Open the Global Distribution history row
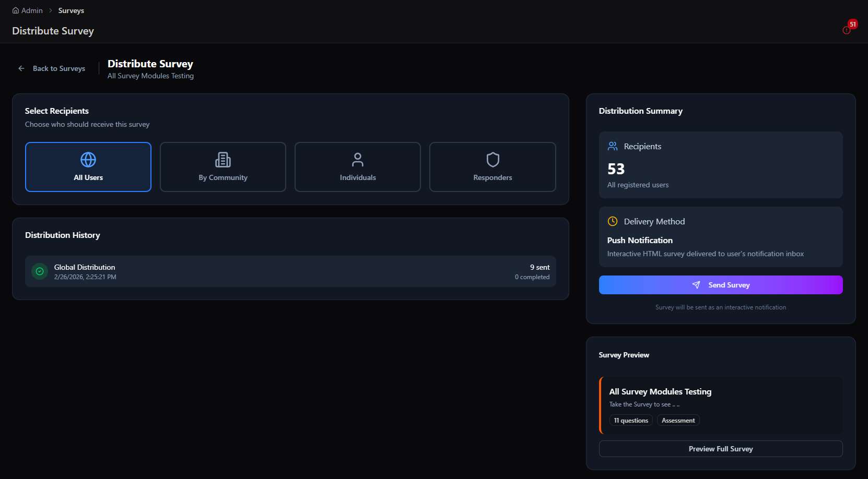This screenshot has height=479, width=868. [290, 271]
